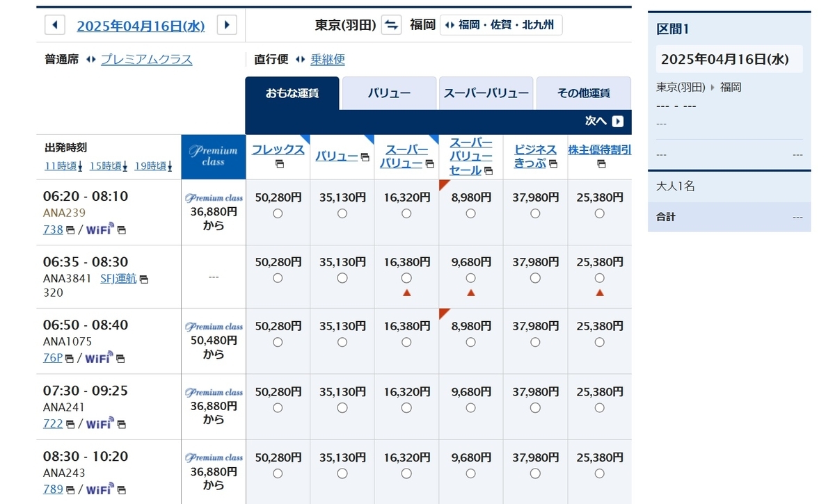Jump to 11時頃 departures
Screen dimensions: 835x504
tap(64, 165)
